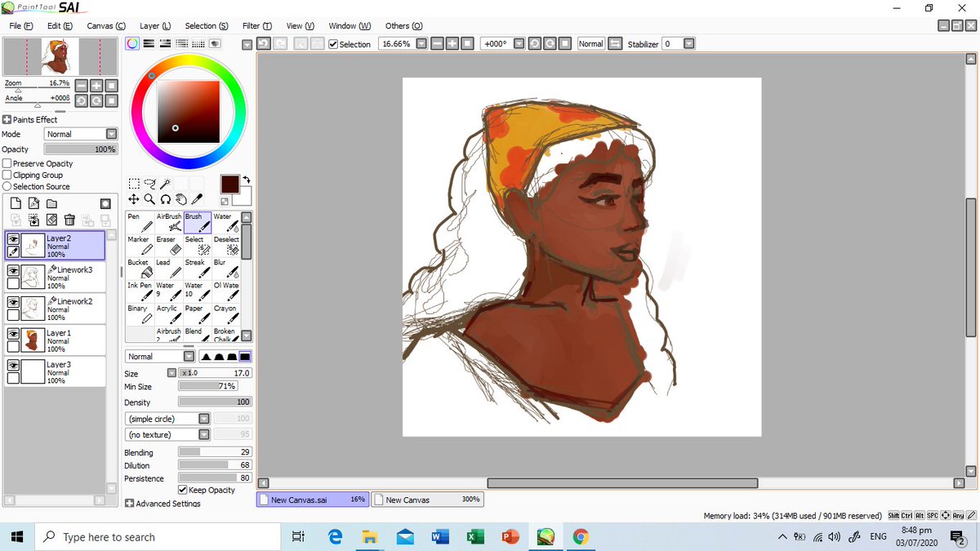
Task: Pick the Eraser tool
Action: [168, 246]
